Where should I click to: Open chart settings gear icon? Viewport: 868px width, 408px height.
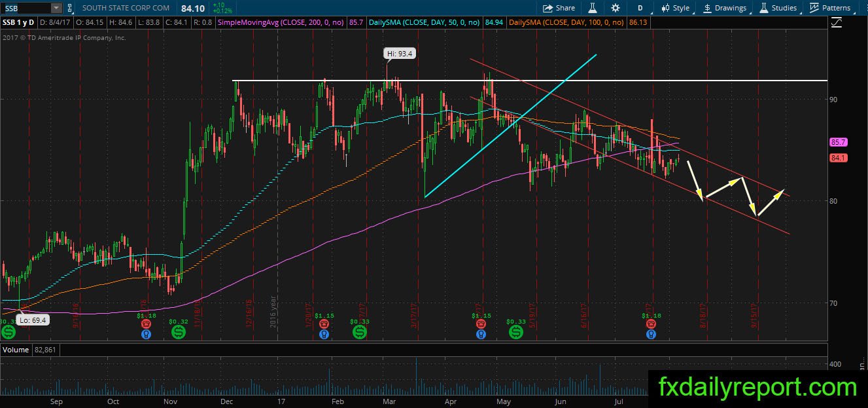[615, 8]
